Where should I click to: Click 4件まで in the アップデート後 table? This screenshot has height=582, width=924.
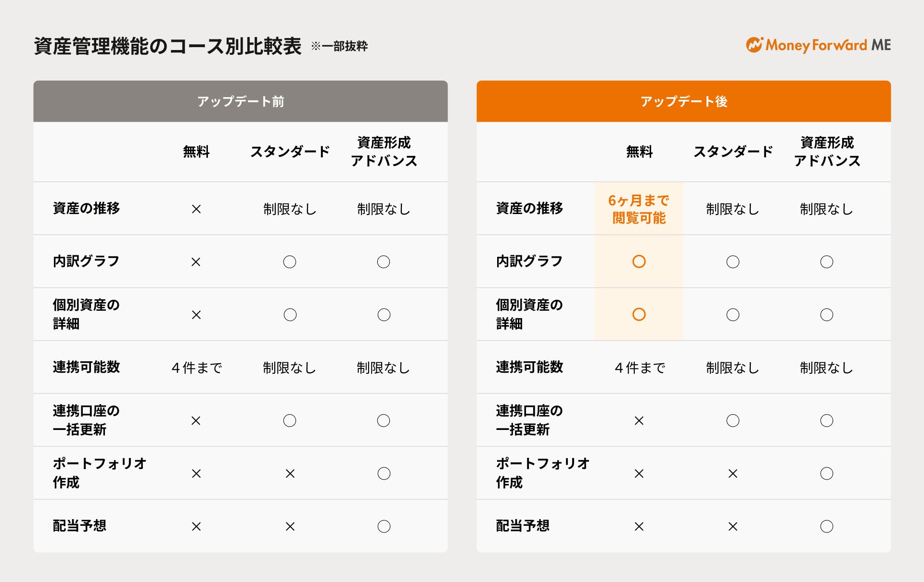640,368
